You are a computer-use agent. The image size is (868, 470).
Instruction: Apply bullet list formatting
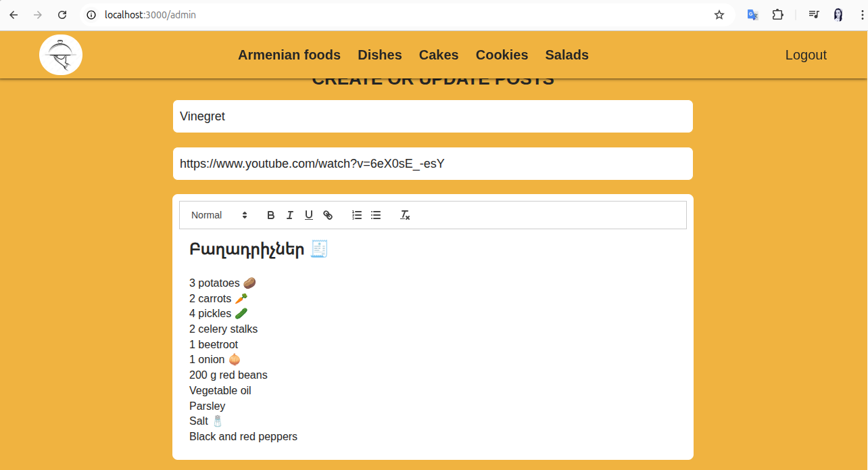[x=376, y=215]
